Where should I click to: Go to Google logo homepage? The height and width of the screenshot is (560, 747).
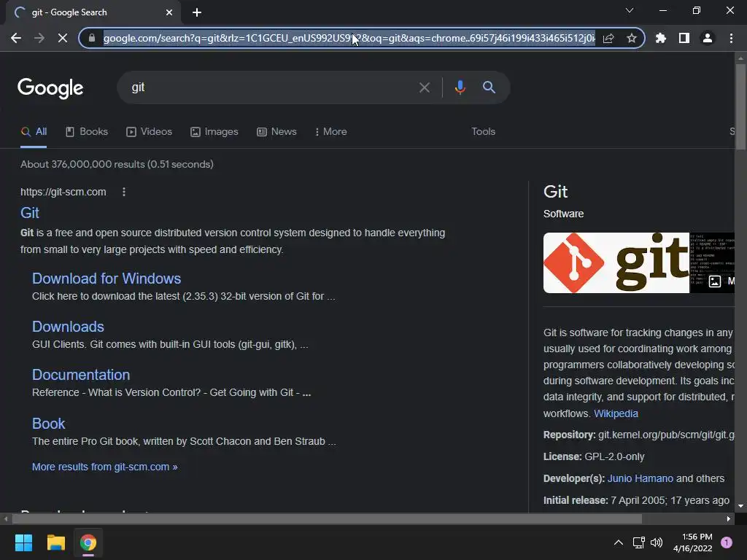(x=50, y=88)
